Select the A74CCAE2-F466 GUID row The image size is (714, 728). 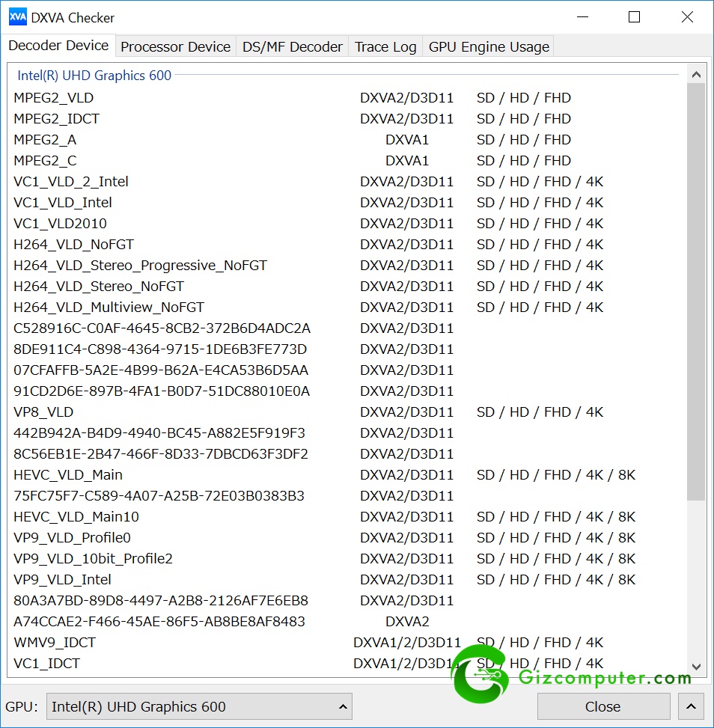[x=346, y=622]
